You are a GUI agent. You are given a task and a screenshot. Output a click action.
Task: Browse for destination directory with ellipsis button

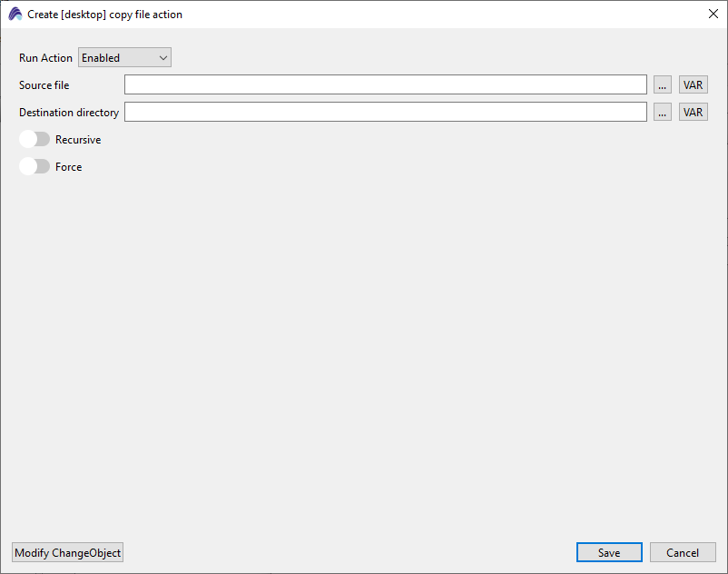coord(663,113)
